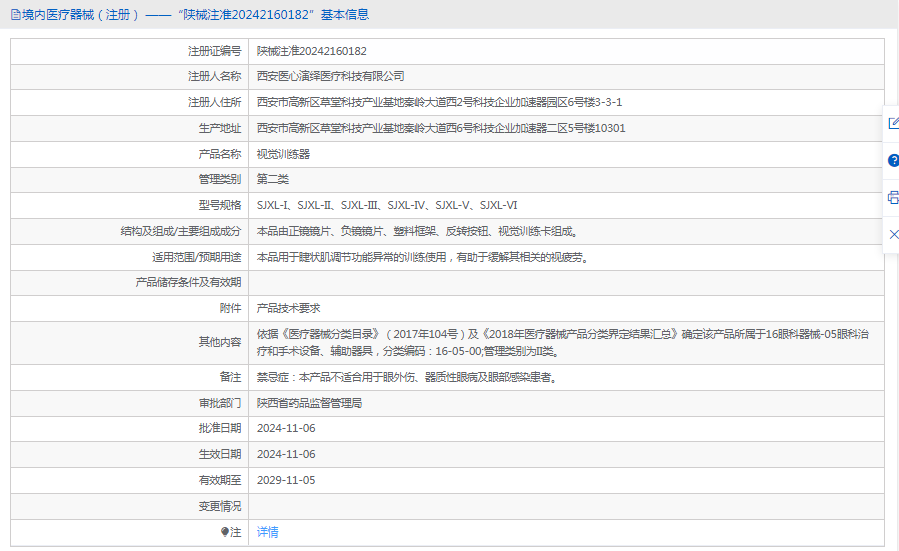Click the document icon beside page title
The width and height of the screenshot is (899, 551).
click(x=13, y=15)
